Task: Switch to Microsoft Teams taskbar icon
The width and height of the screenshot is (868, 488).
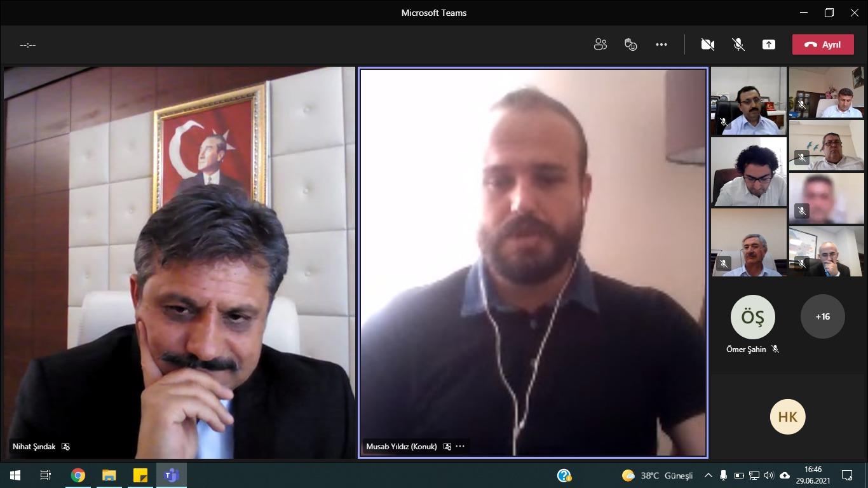Action: [x=171, y=475]
